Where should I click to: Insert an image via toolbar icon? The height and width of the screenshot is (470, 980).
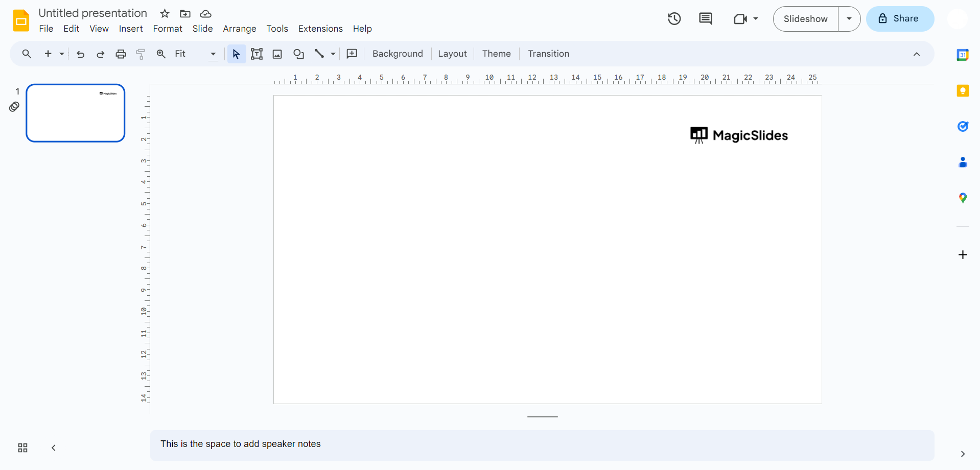point(277,54)
